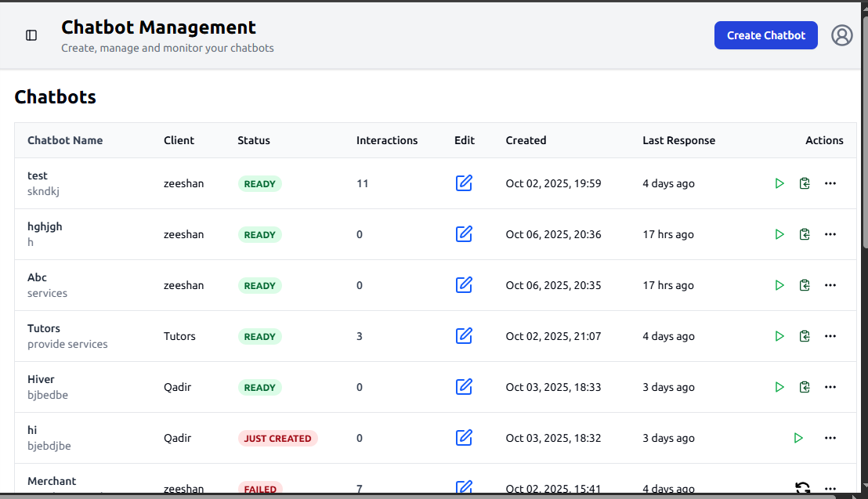Click the READY status badge for Abc
The width and height of the screenshot is (868, 499).
click(259, 285)
